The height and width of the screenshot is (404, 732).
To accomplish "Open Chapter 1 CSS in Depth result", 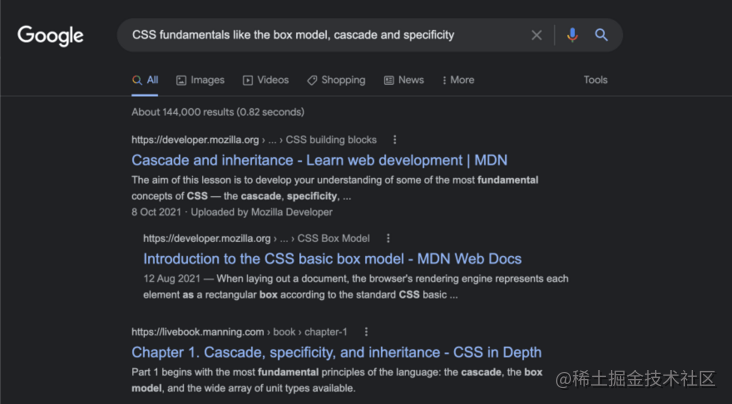I will 337,352.
